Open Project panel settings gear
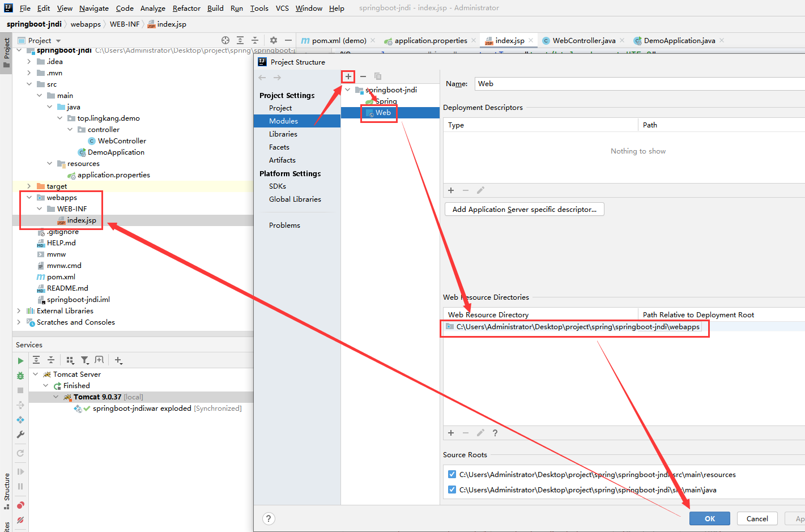This screenshot has width=805, height=532. pyautogui.click(x=274, y=40)
